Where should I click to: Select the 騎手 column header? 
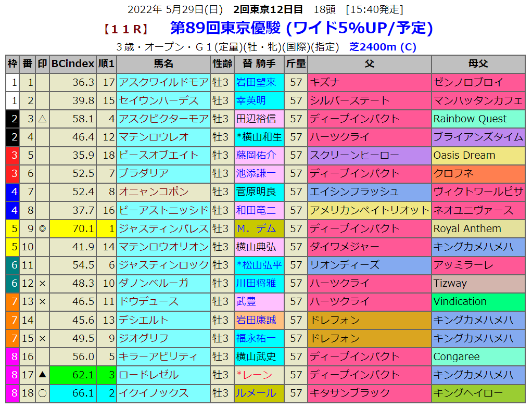pyautogui.click(x=259, y=64)
